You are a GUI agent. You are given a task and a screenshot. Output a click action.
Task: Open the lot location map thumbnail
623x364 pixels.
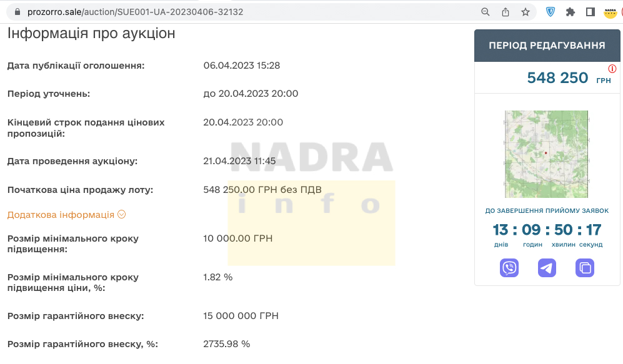[546, 154]
